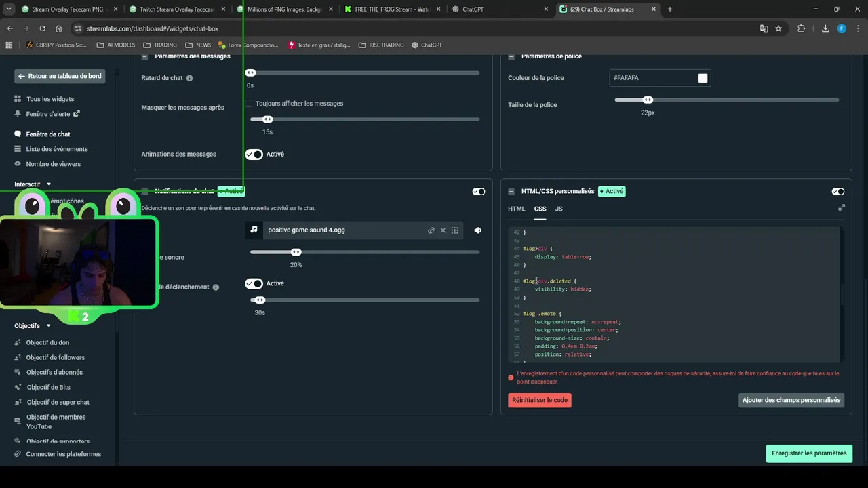Open the Fenêtre d'alerte external link icon

77,113
